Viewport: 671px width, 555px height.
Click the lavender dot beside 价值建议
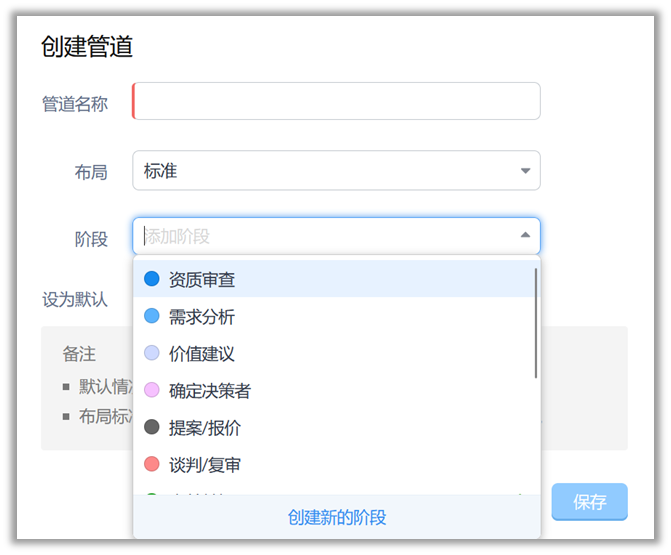(x=152, y=353)
